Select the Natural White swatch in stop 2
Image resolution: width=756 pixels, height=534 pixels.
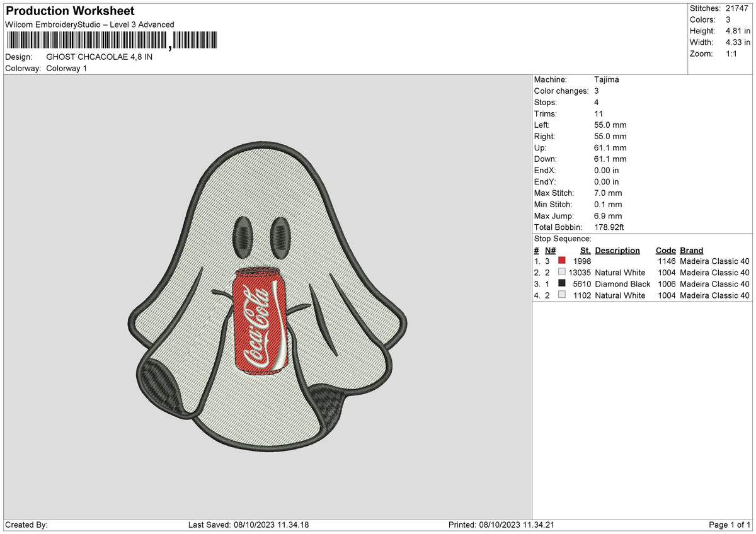click(562, 273)
